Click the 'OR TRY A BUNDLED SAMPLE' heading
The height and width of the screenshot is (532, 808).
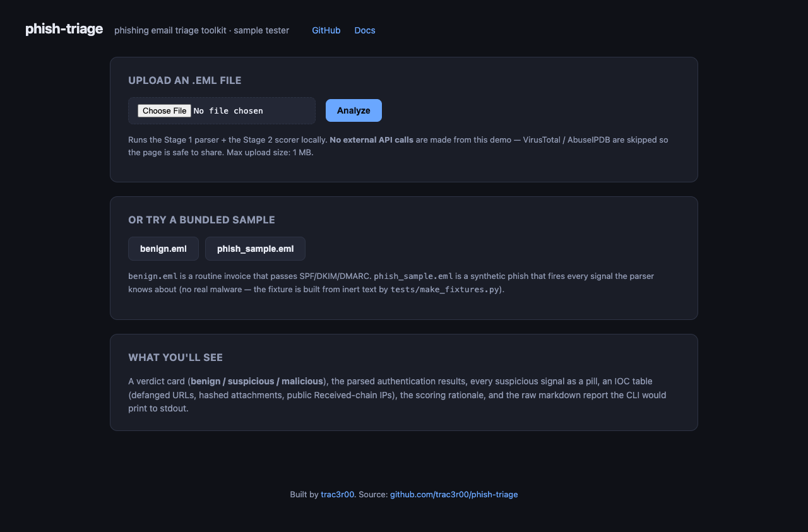point(201,220)
